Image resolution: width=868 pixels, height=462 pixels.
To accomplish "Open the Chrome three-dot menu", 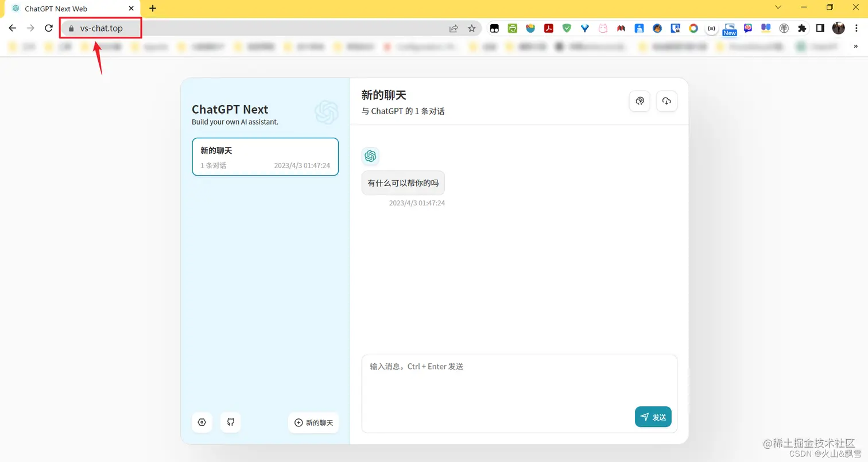I will pos(856,28).
